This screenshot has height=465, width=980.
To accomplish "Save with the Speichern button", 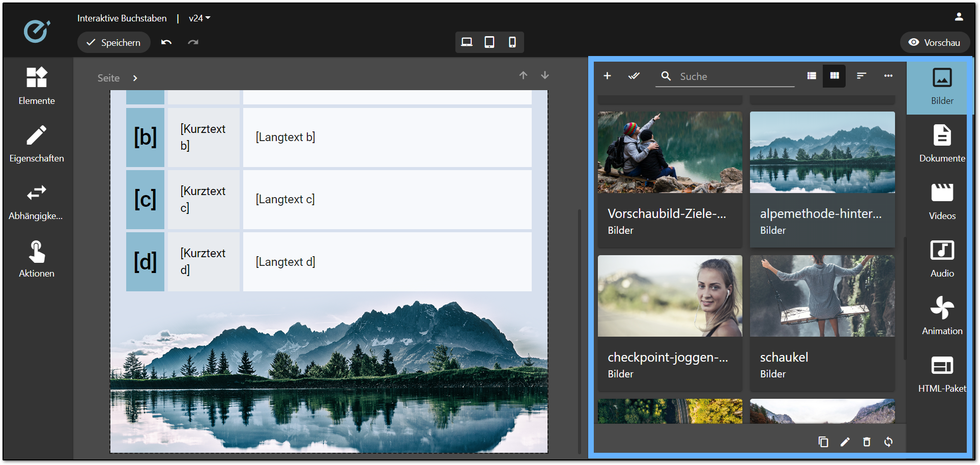I will pyautogui.click(x=113, y=42).
